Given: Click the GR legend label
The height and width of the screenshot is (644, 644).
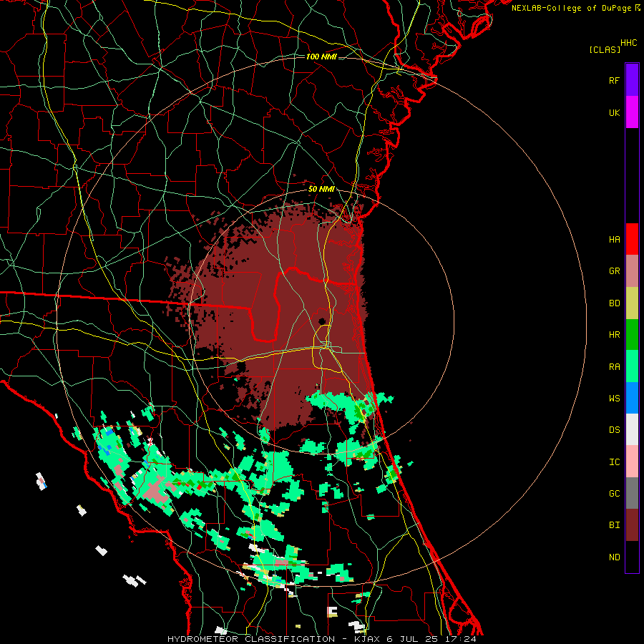Looking at the screenshot, I should click(614, 271).
